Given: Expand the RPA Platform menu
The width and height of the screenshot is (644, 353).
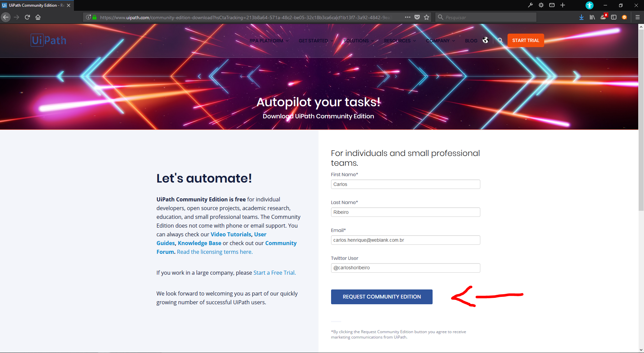Looking at the screenshot, I should pyautogui.click(x=269, y=41).
